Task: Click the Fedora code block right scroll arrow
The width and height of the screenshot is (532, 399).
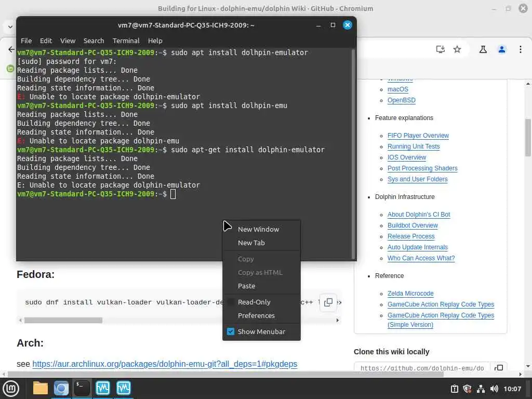Action: pos(337,320)
